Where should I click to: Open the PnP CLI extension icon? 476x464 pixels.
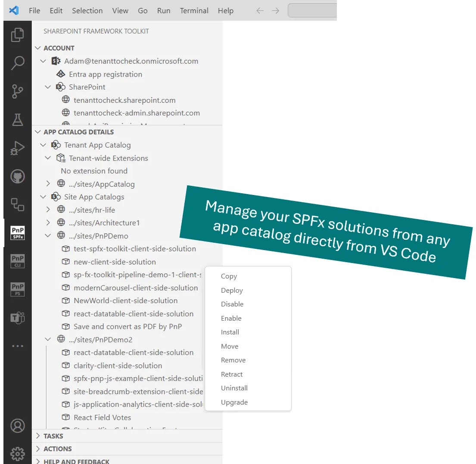click(18, 261)
